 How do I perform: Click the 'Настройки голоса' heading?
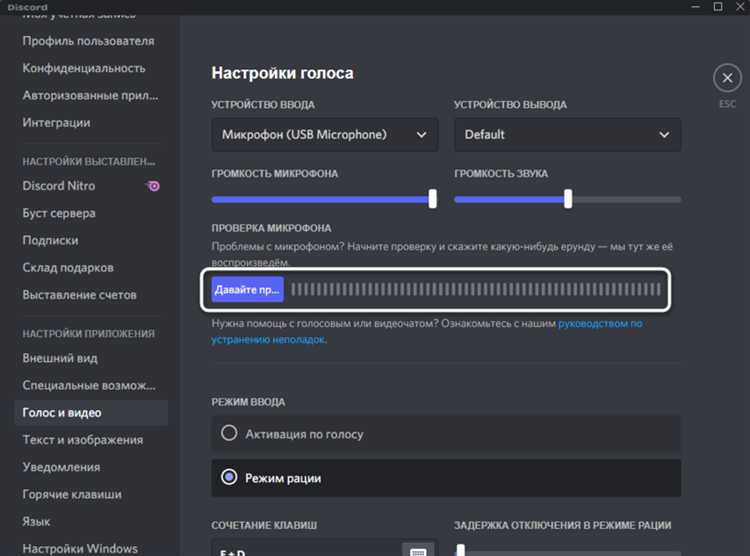coord(283,73)
